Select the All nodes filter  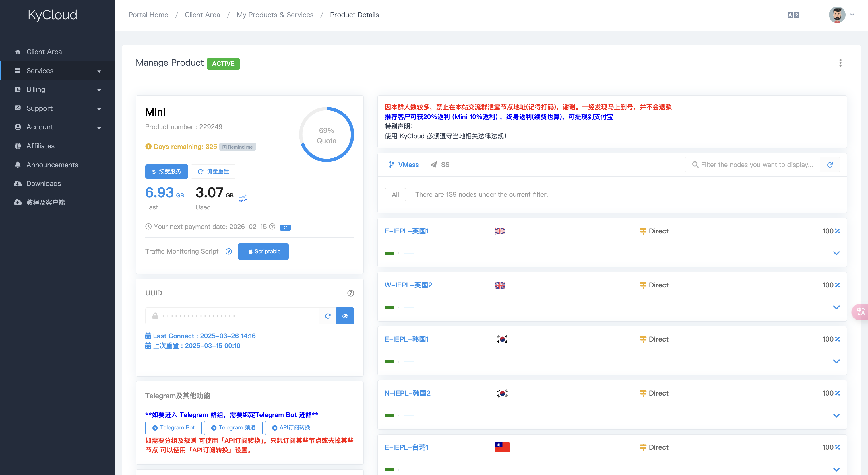pos(395,194)
